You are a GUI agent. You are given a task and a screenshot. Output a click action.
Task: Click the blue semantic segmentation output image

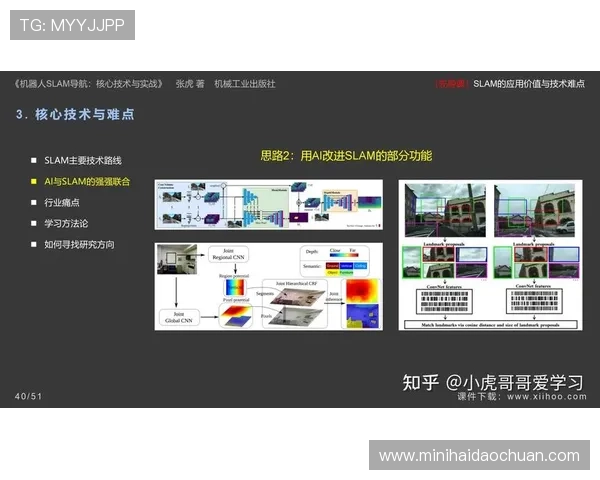[362, 316]
